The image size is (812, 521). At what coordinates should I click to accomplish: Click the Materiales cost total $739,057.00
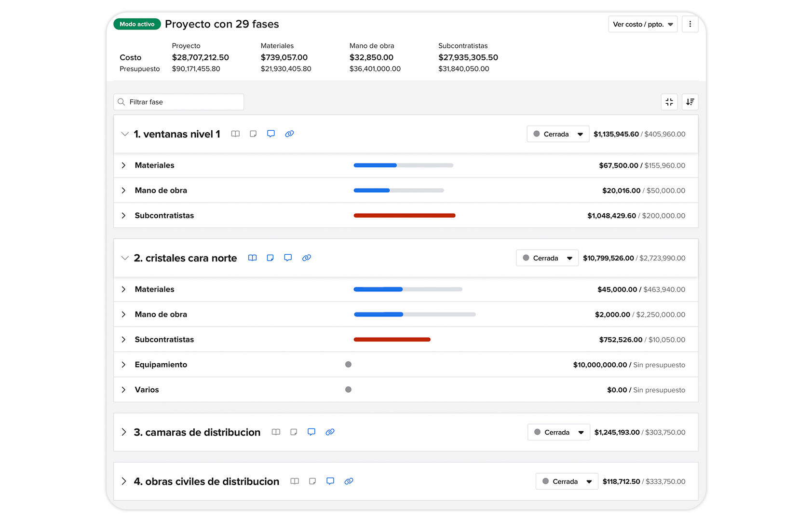point(285,57)
